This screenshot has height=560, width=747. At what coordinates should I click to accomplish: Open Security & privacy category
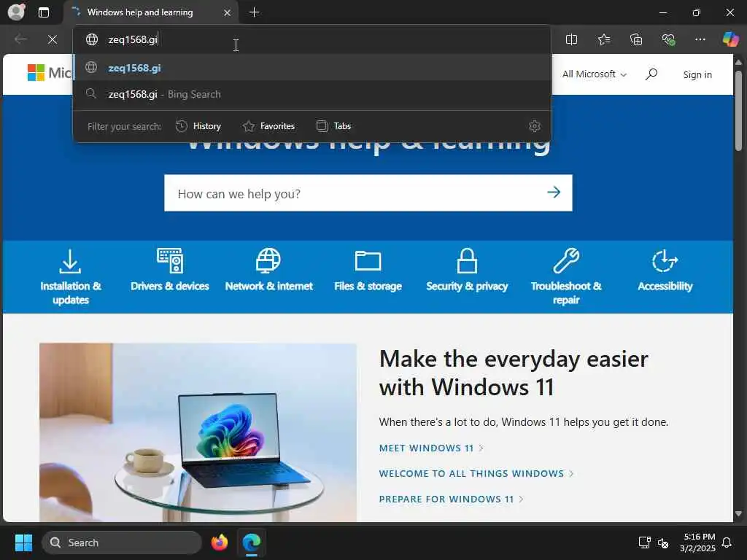pyautogui.click(x=467, y=271)
